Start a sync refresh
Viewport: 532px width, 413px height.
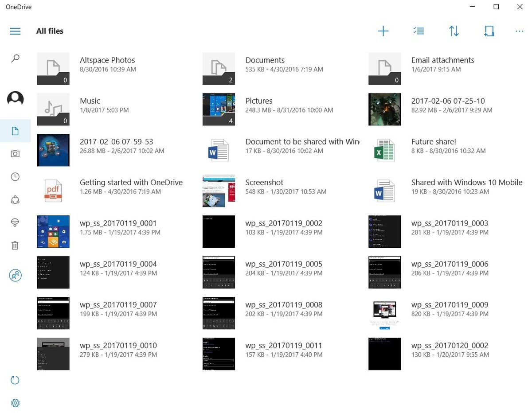(x=15, y=380)
